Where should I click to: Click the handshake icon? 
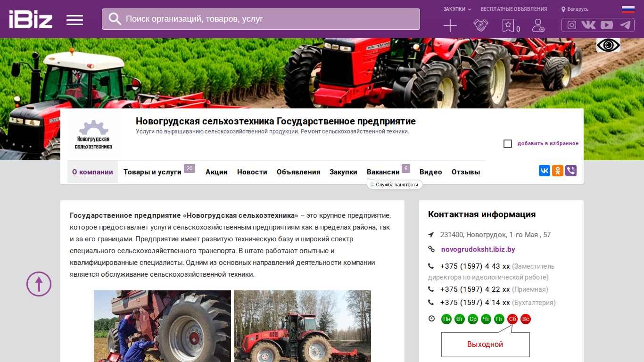tap(480, 25)
